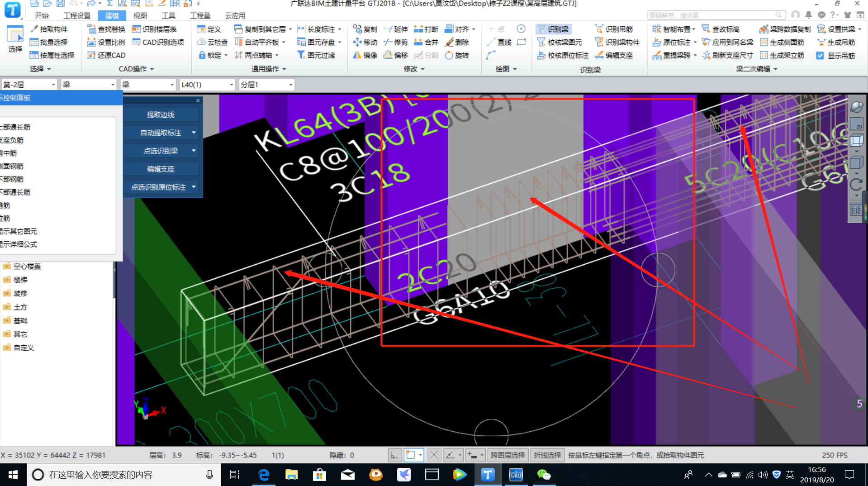Switch to the 工程量 ribbon tab
The width and height of the screenshot is (868, 486).
tap(200, 15)
